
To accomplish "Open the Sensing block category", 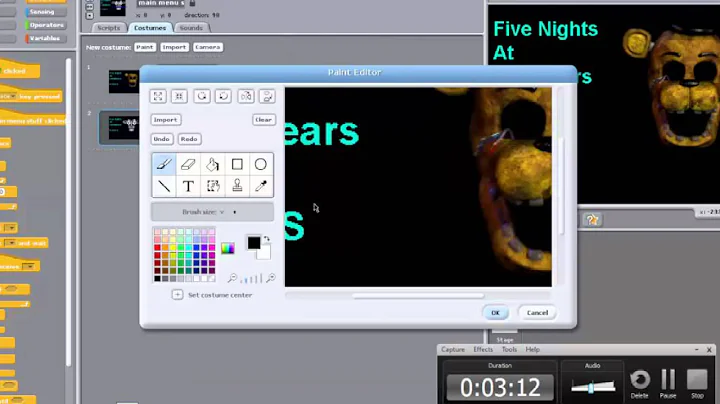I will pyautogui.click(x=46, y=11).
